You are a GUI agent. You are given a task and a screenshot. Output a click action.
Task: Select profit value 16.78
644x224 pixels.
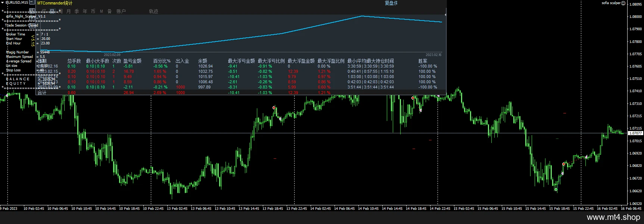(129, 71)
